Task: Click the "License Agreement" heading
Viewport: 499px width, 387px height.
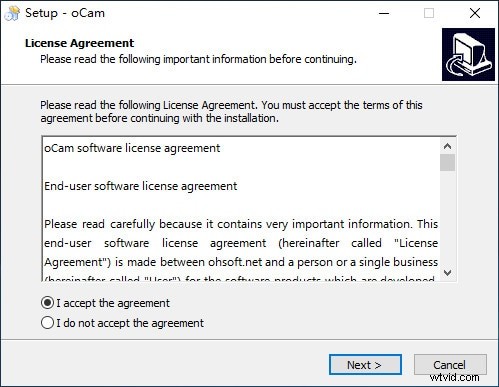Action: pyautogui.click(x=79, y=43)
